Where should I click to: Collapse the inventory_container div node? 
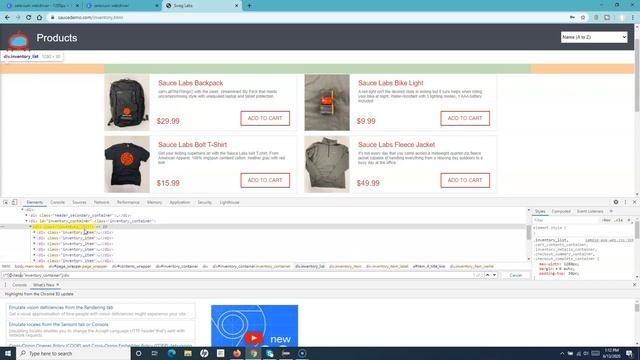click(x=27, y=221)
